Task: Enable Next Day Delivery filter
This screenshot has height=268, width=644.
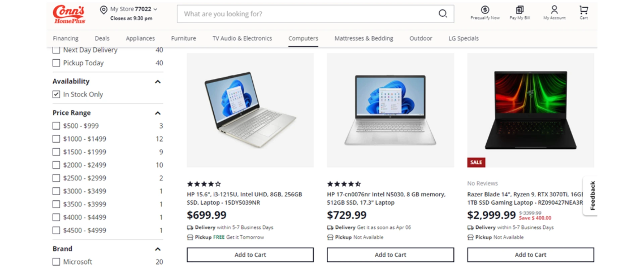Action: [x=56, y=50]
